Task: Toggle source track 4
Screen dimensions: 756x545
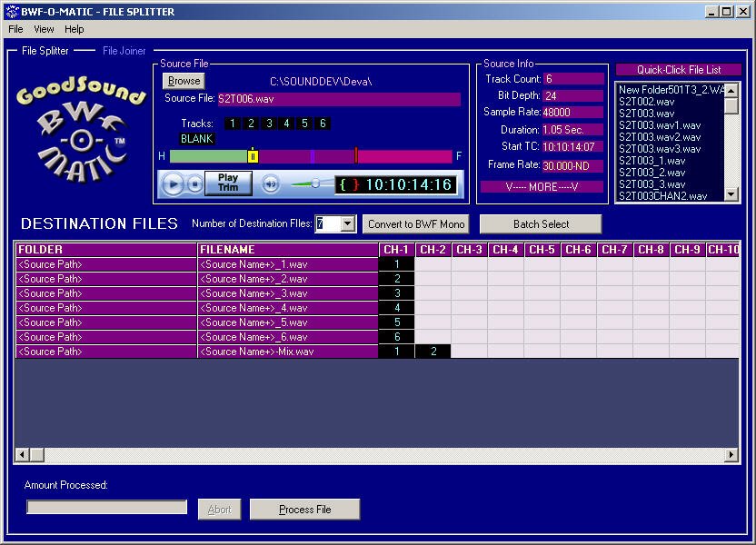Action: coord(286,124)
